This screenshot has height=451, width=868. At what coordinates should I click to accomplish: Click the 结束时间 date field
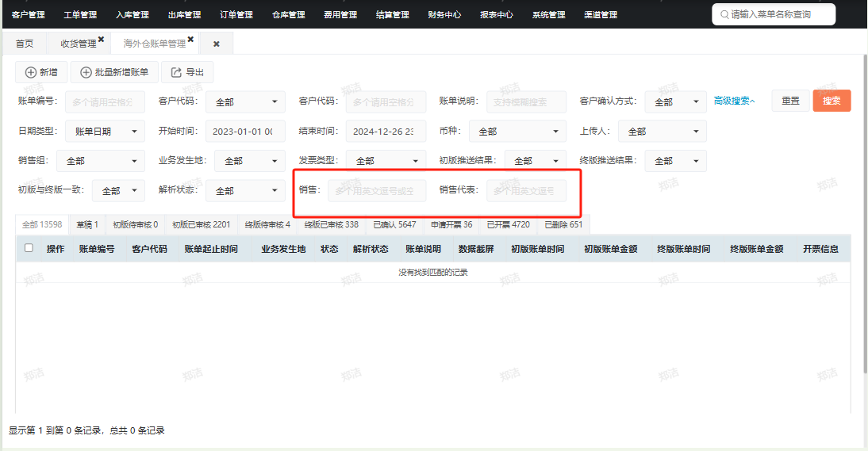point(386,131)
